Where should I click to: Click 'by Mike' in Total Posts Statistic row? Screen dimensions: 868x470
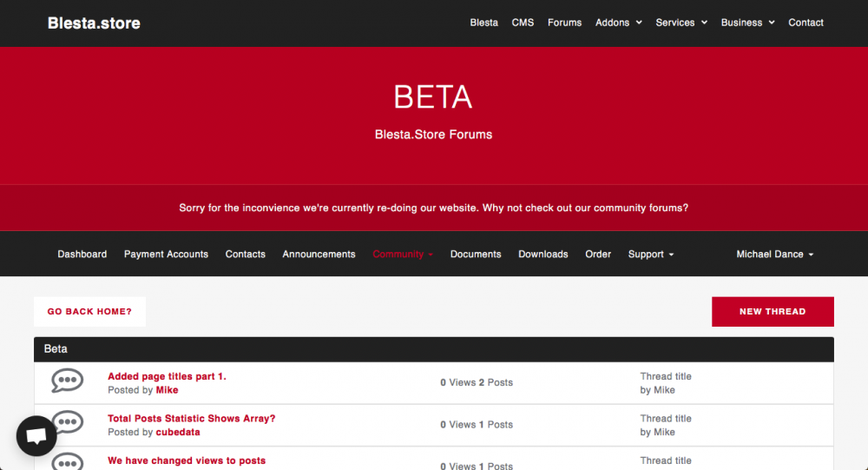(657, 433)
